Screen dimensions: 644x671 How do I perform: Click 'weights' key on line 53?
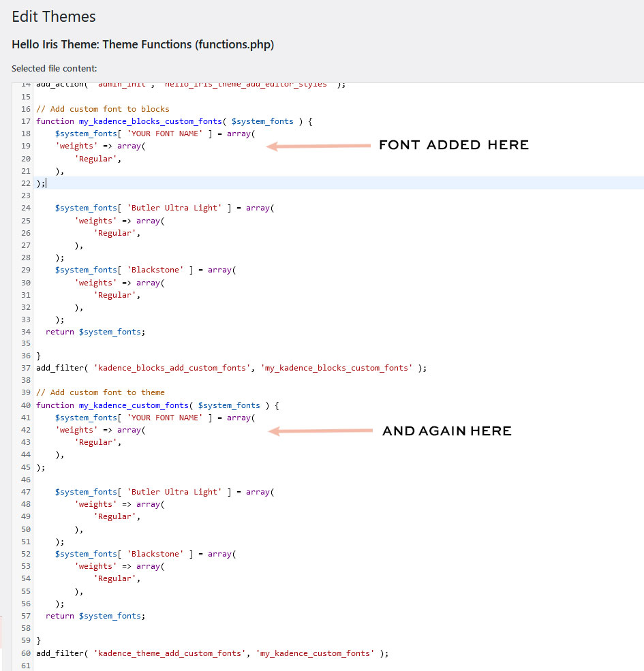(95, 567)
